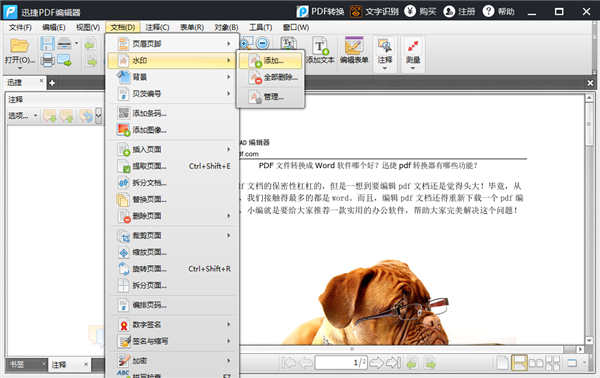Switch to thumbnail grid layout icon
Viewport: 600px width, 378px height.
(553, 363)
